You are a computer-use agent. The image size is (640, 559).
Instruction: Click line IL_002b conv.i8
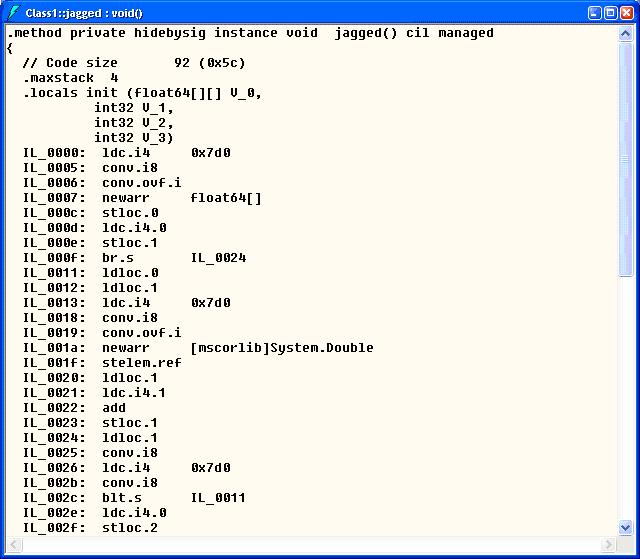click(x=90, y=483)
